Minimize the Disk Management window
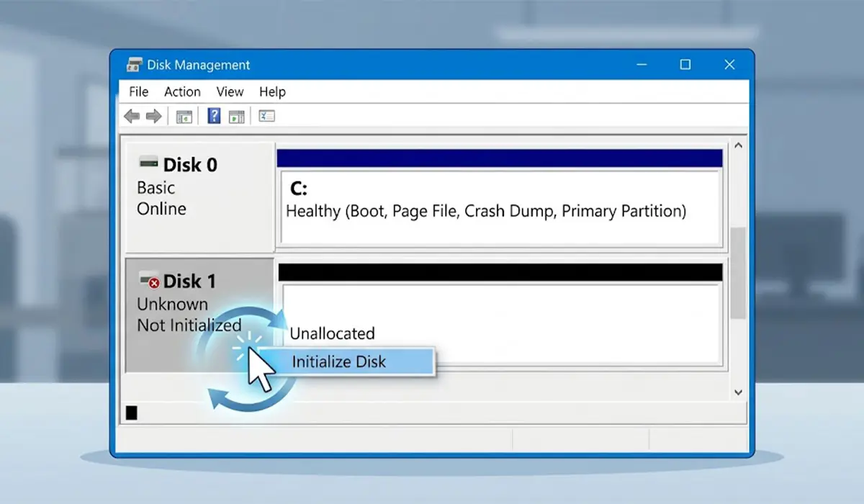Image resolution: width=864 pixels, height=504 pixels. [x=642, y=65]
